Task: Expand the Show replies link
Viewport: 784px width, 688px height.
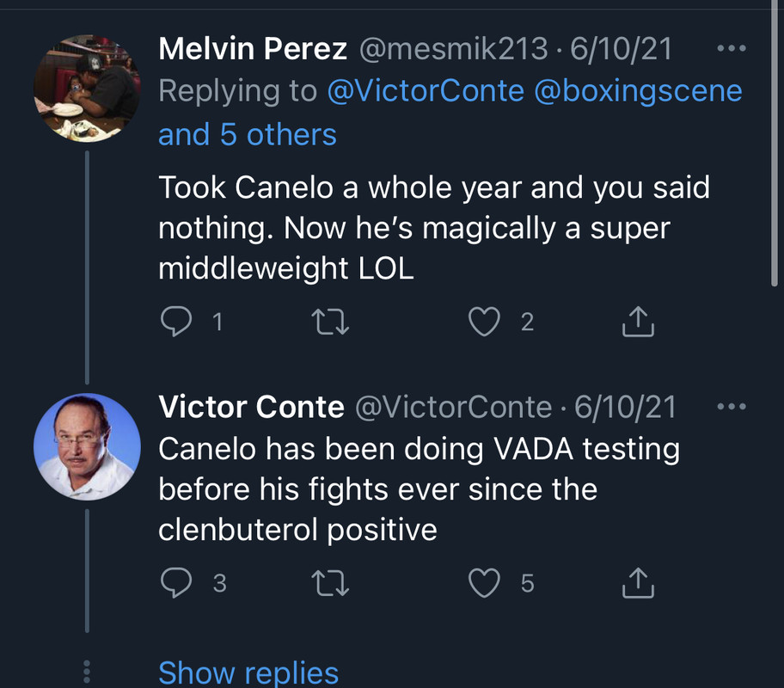Action: (248, 672)
